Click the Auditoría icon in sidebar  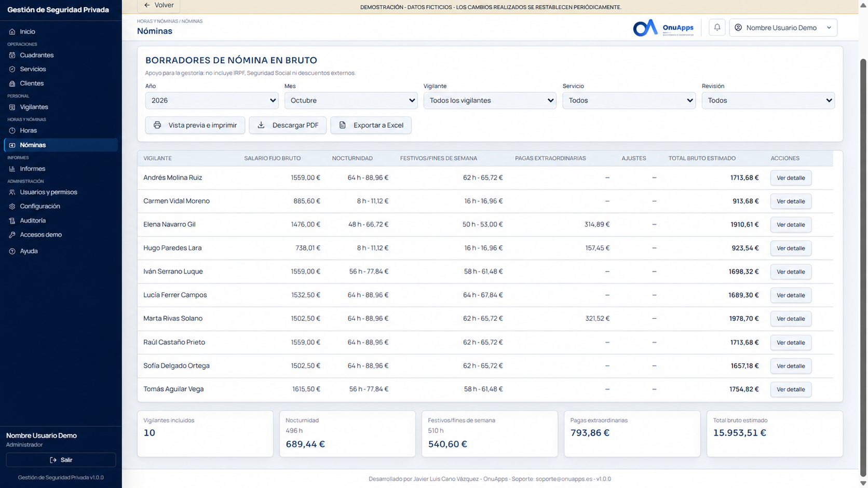[12, 221]
